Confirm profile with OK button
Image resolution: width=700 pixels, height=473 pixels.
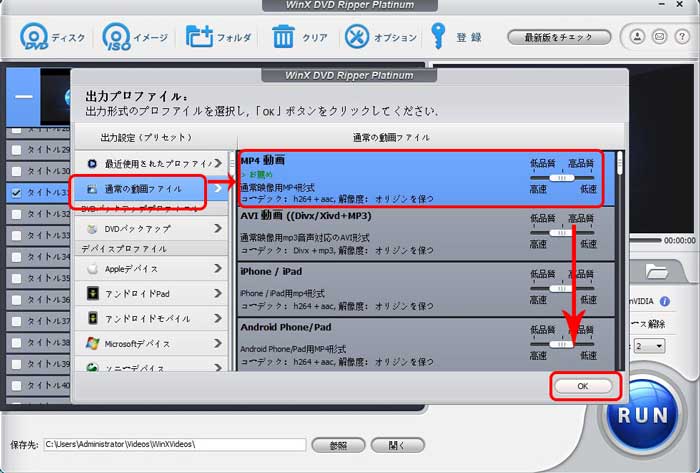tap(583, 386)
